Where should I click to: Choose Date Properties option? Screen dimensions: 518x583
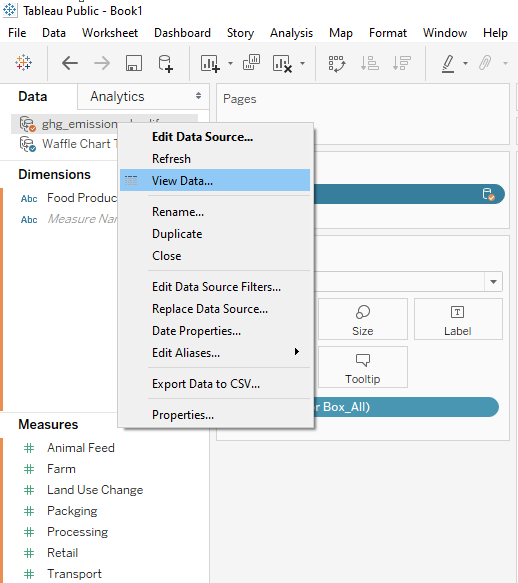215,331
